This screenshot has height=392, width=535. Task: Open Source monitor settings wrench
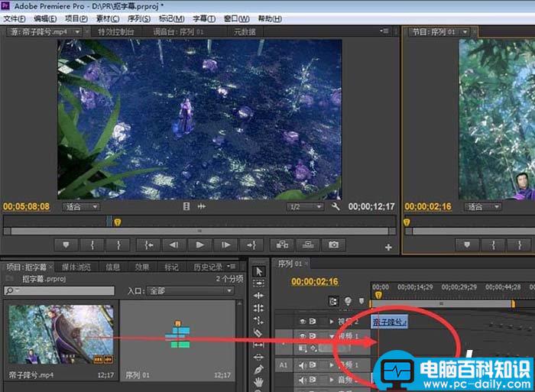pyautogui.click(x=336, y=206)
